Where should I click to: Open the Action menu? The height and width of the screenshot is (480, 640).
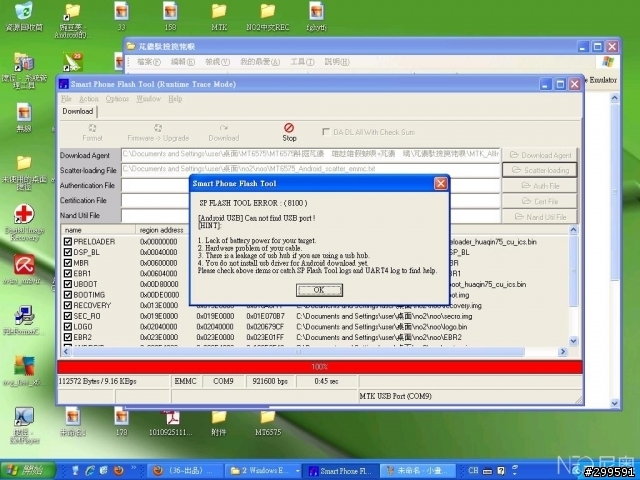pyautogui.click(x=89, y=99)
